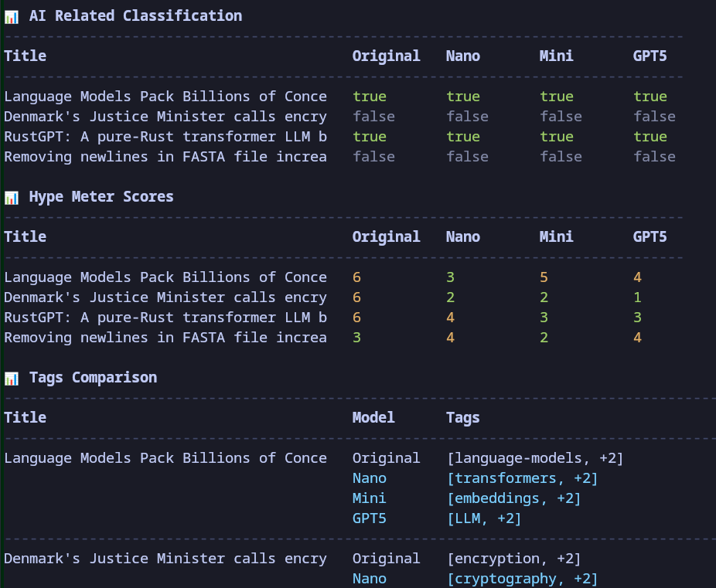The width and height of the screenshot is (716, 588).
Task: Click the bar chart icon beside AI Related Classification
Action: pyautogui.click(x=12, y=17)
